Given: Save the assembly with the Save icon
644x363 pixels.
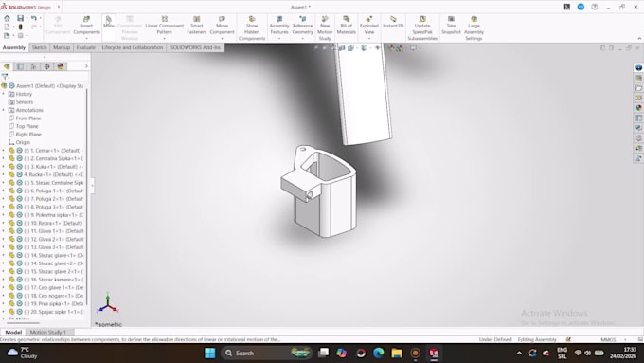Looking at the screenshot, I should [x=20, y=18].
